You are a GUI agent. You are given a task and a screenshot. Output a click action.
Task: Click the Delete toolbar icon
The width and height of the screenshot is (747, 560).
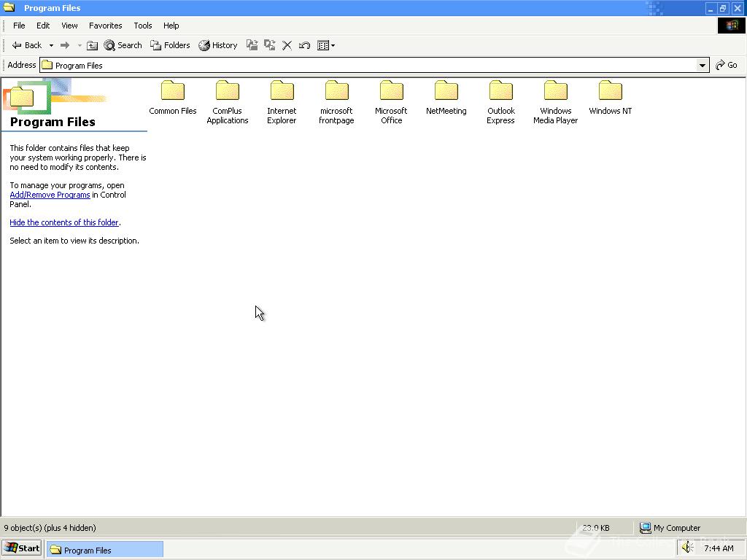tap(287, 45)
